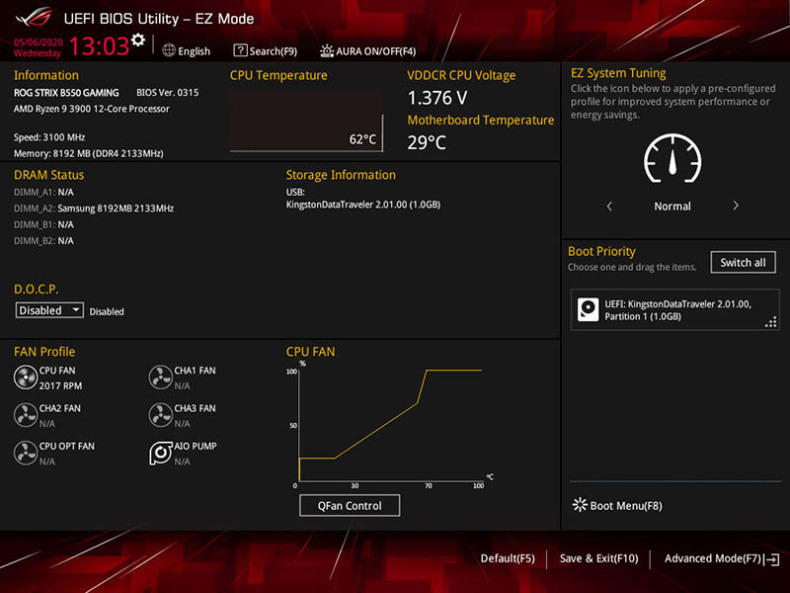Open the D.O.C.P. Disabled dropdown
The width and height of the screenshot is (790, 593).
tap(49, 310)
